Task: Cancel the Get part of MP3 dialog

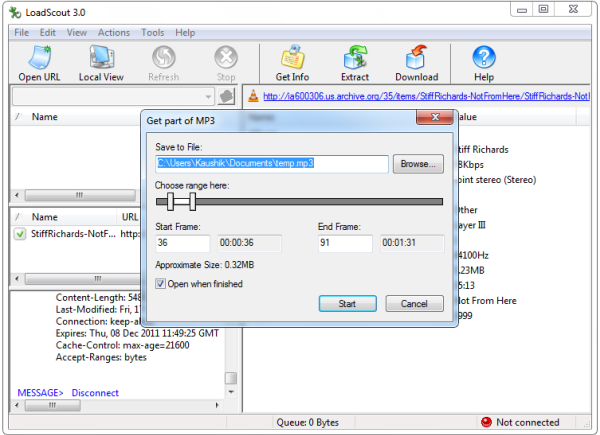Action: click(414, 304)
